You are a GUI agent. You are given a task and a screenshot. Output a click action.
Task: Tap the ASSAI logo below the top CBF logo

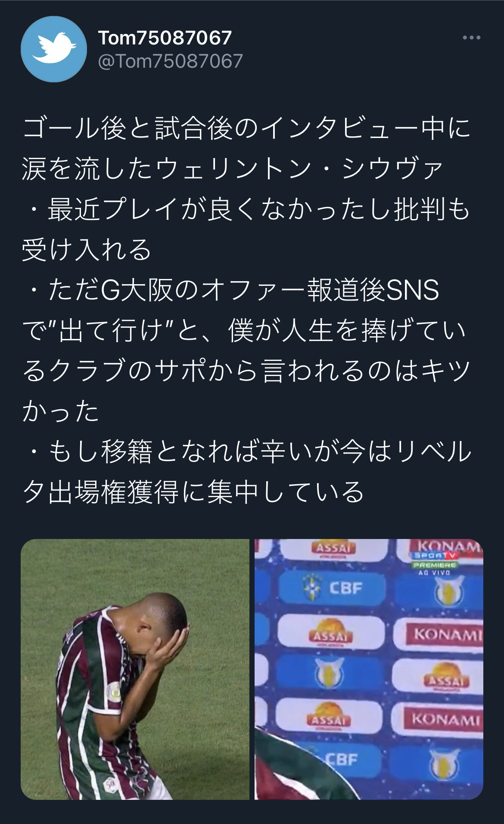pyautogui.click(x=330, y=633)
